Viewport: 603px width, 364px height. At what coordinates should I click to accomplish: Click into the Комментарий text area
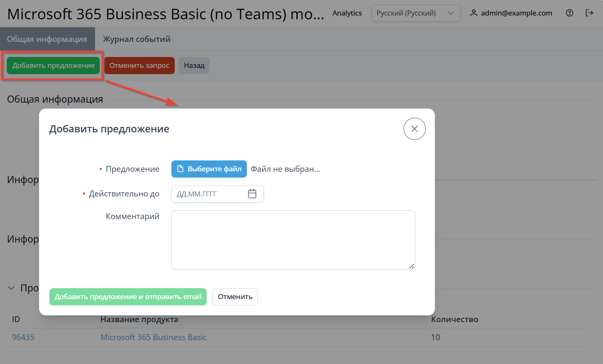293,240
